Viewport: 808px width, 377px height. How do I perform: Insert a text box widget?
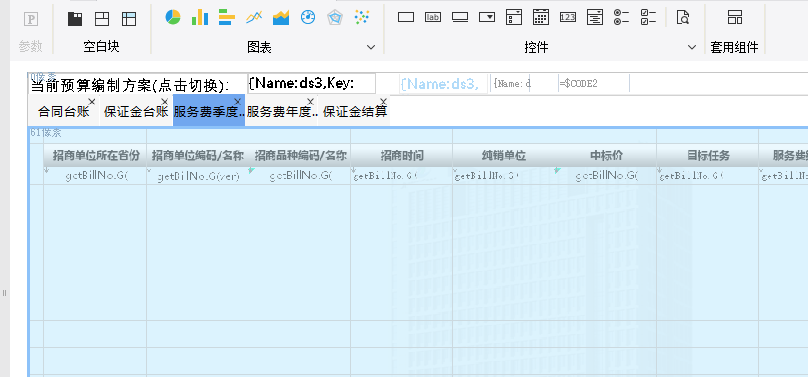[x=406, y=17]
